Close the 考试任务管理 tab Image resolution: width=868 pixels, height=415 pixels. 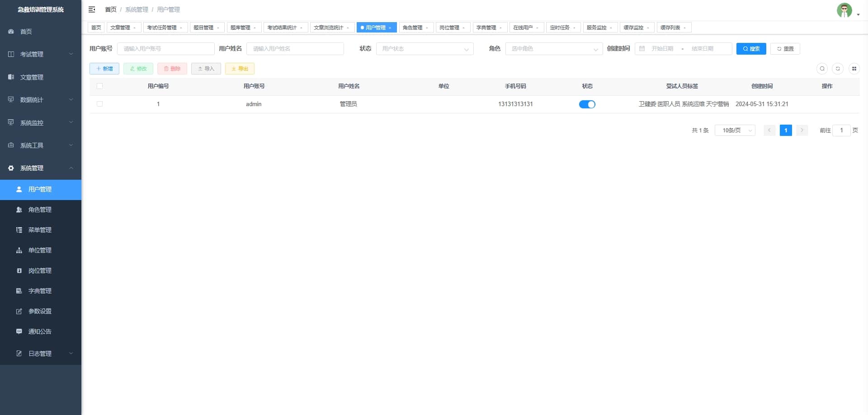click(181, 28)
